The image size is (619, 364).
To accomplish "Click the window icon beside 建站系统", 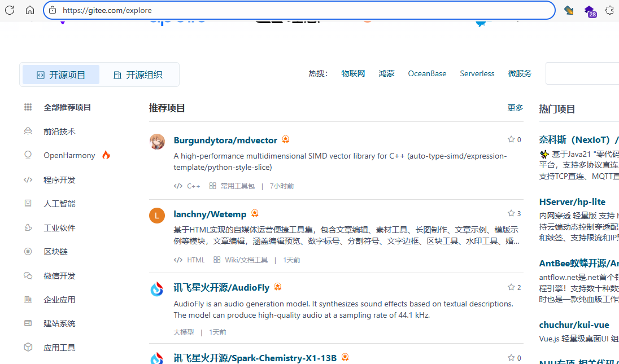I will [x=28, y=323].
